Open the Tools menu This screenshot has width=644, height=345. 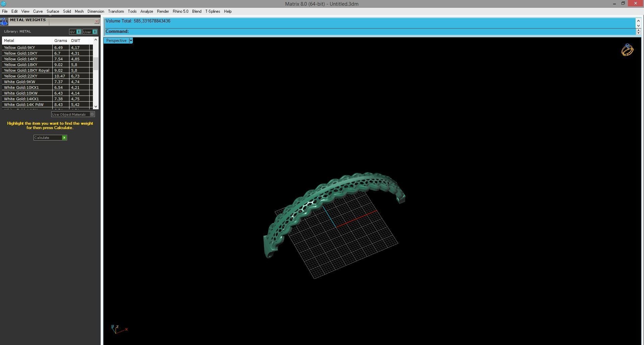pos(132,11)
